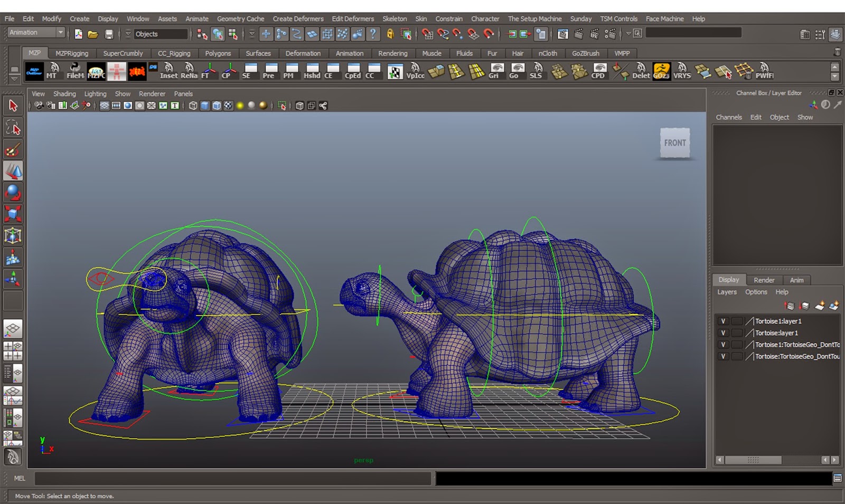The height and width of the screenshot is (504, 845).
Task: Open the Create Deformers menu
Action: pyautogui.click(x=298, y=18)
